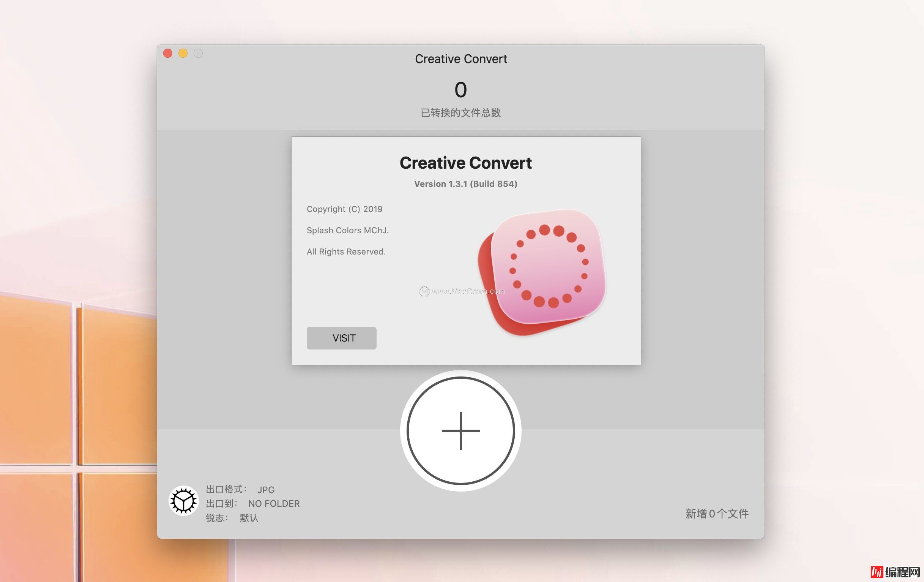The height and width of the screenshot is (582, 924).
Task: Click the NO FOLDER export destination
Action: pos(274,504)
